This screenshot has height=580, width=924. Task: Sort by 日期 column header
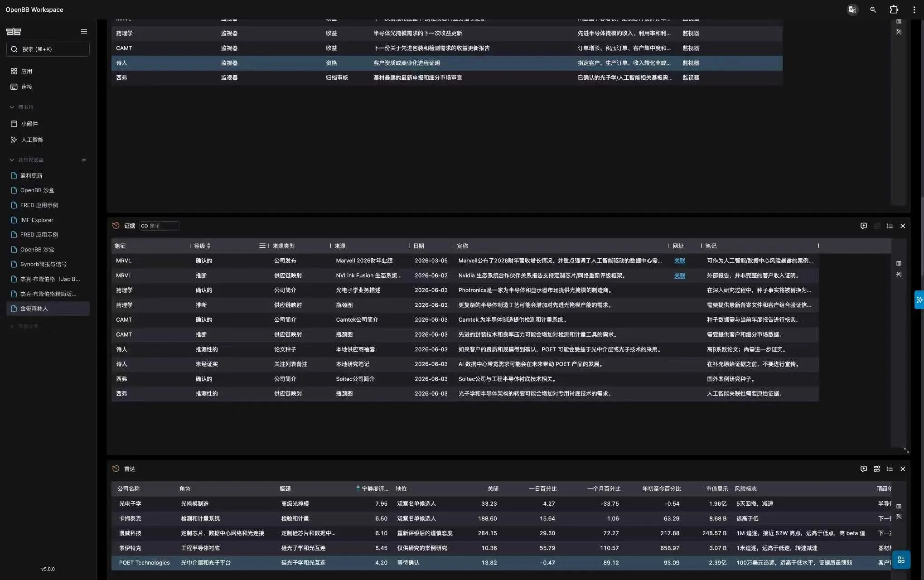pos(419,246)
